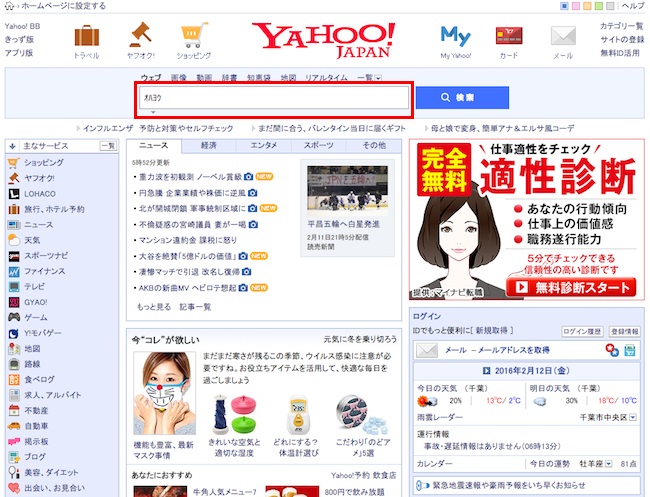Click the 2016年2月12日(金) date link

tap(532, 371)
